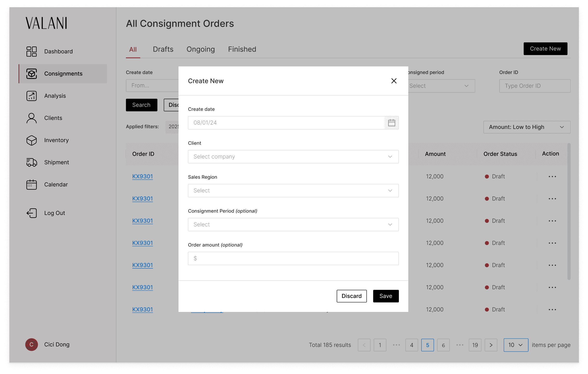Open the Amount: Low to High sorter
The height and width of the screenshot is (374, 588).
[527, 127]
